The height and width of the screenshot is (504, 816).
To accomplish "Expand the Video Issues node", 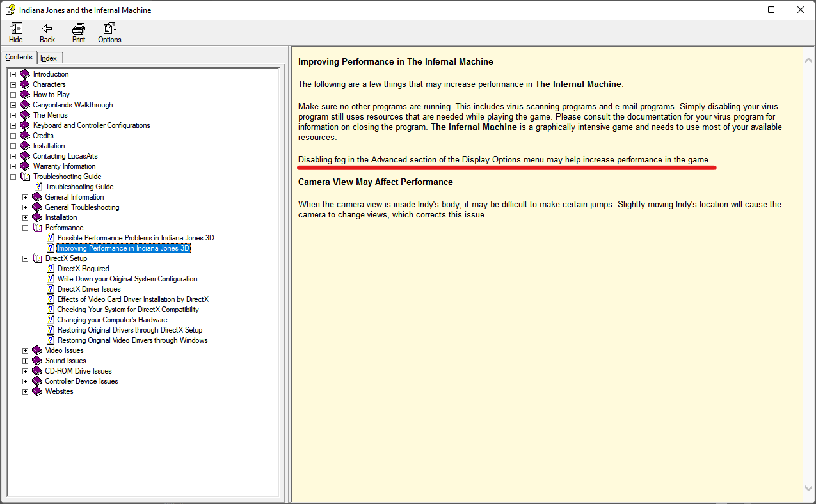I will tap(26, 350).
